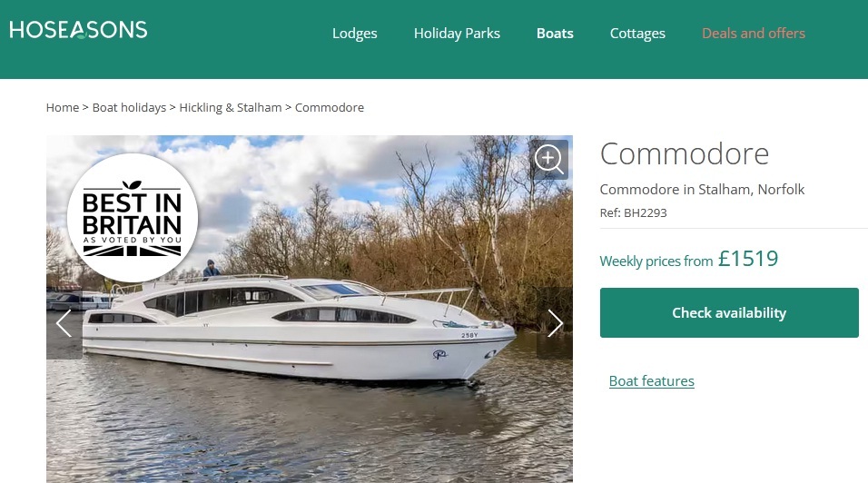This screenshot has width=868, height=483.
Task: Open the Holiday Parks menu item
Action: pos(457,34)
